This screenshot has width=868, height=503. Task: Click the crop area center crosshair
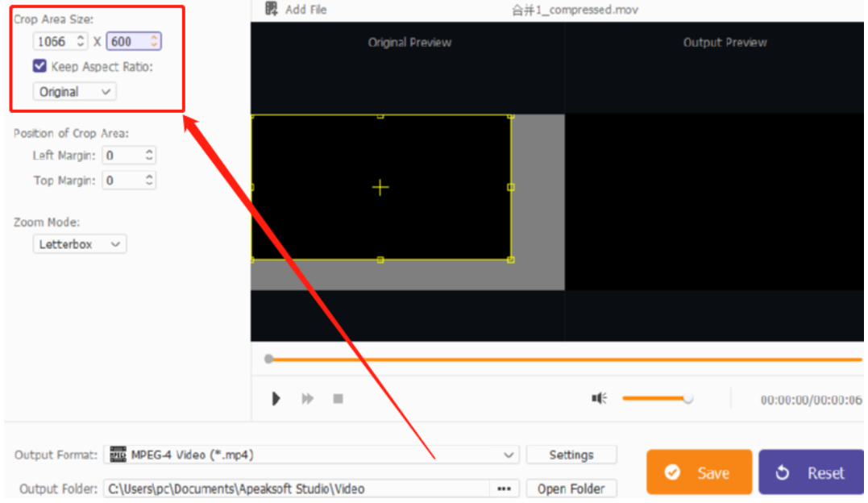380,187
